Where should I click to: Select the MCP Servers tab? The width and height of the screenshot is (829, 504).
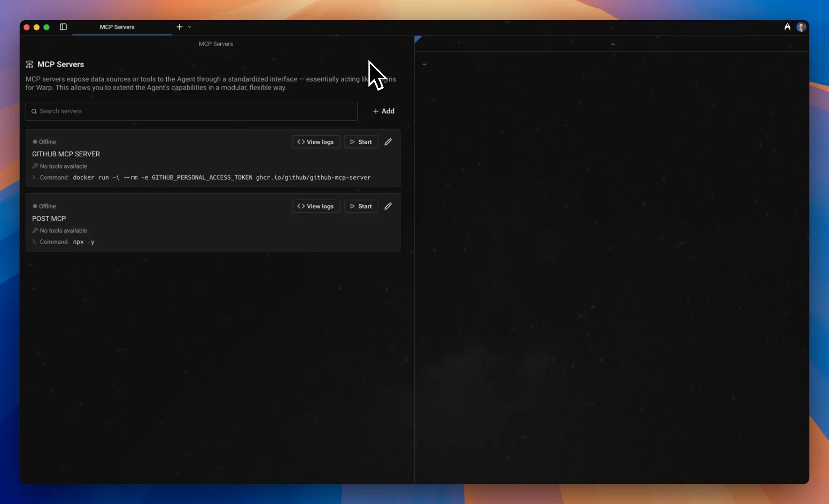coord(117,27)
